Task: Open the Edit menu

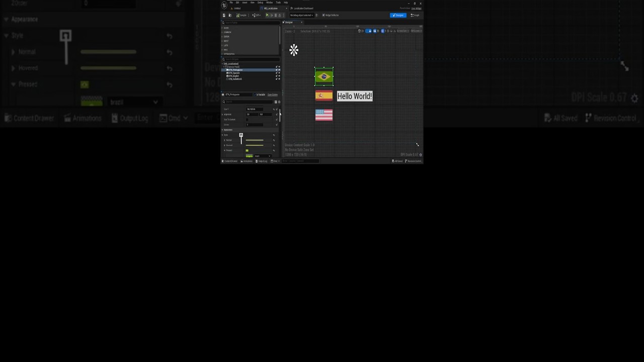Action: pyautogui.click(x=237, y=3)
